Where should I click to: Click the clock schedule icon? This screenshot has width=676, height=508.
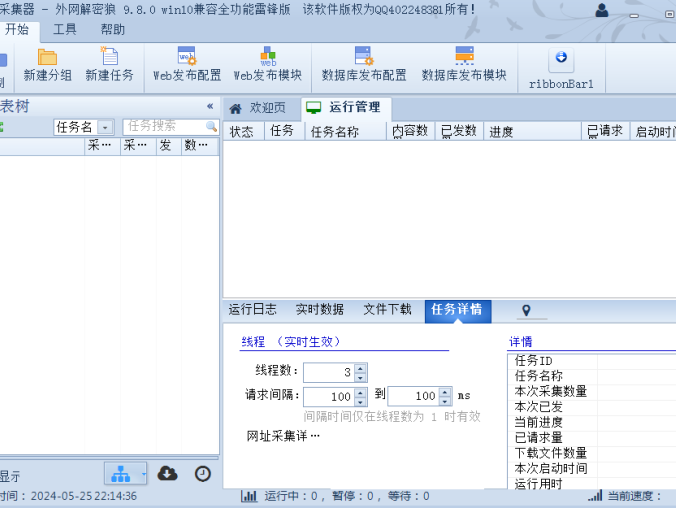pyautogui.click(x=203, y=473)
